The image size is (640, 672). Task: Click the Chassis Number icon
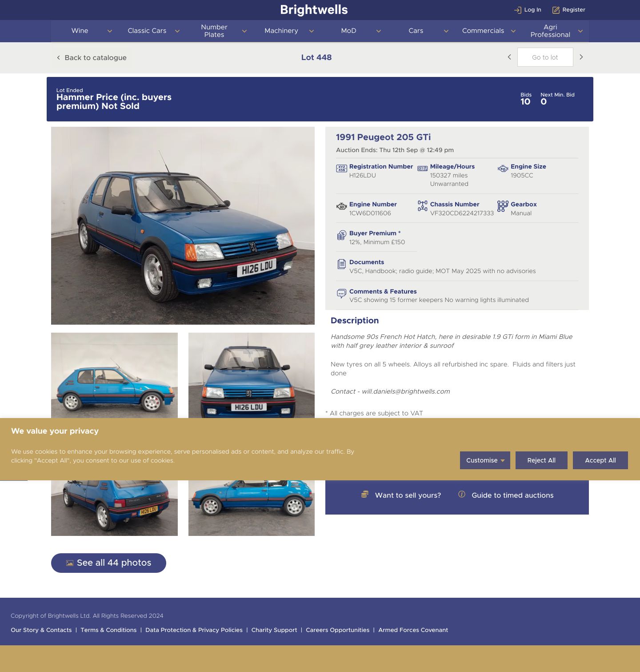[422, 205]
